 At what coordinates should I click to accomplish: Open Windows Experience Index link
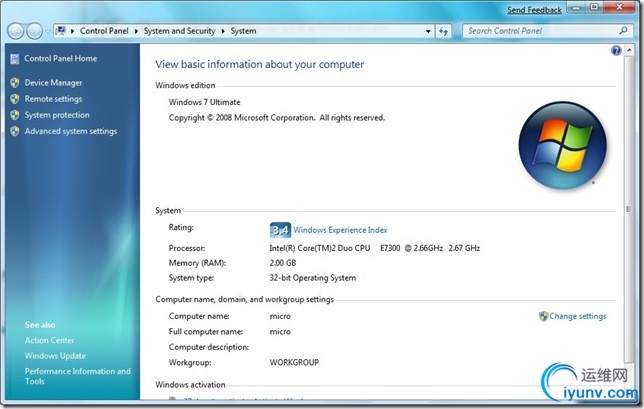pos(340,230)
